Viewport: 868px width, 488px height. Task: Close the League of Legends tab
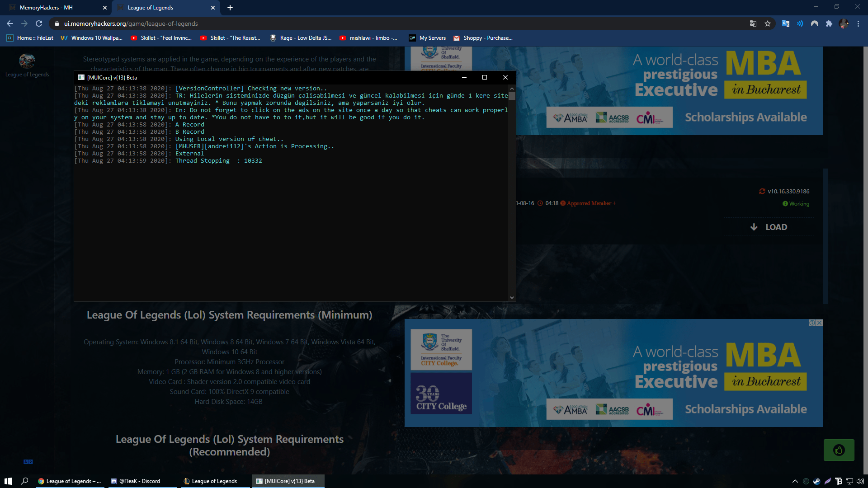tap(213, 8)
